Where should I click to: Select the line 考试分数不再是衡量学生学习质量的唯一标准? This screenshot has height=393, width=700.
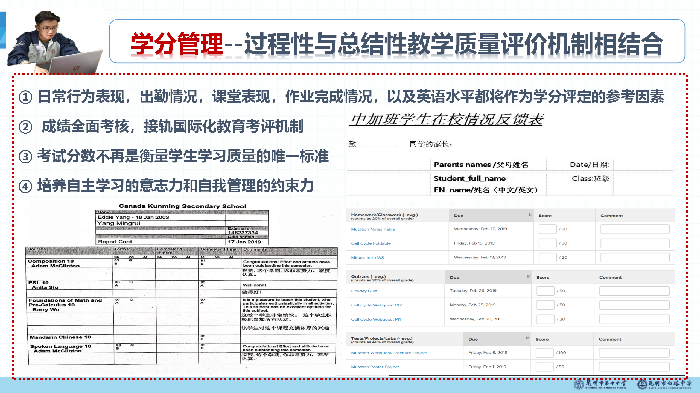(183, 156)
